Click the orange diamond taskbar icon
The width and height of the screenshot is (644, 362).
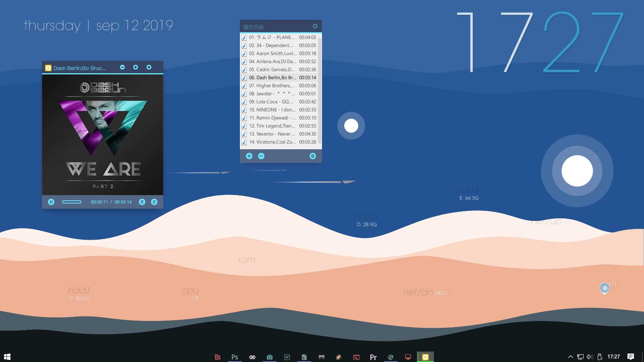click(339, 357)
